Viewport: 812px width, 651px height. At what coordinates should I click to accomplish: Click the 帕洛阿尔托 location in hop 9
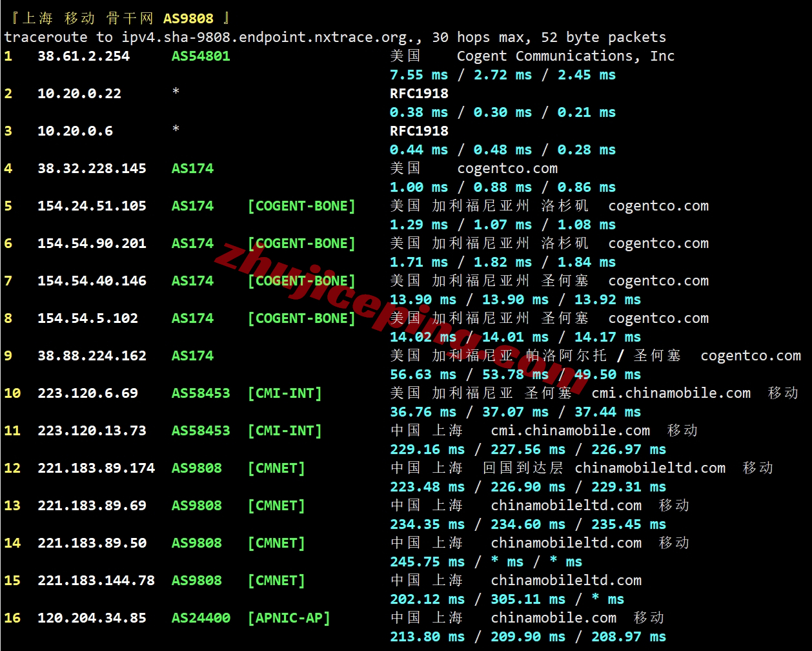click(x=566, y=356)
